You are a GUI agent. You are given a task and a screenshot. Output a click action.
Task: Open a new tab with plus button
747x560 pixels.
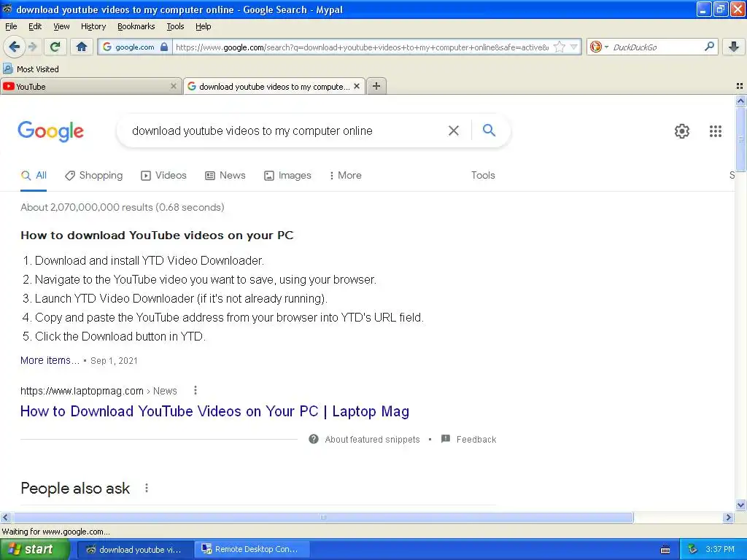[x=376, y=86]
